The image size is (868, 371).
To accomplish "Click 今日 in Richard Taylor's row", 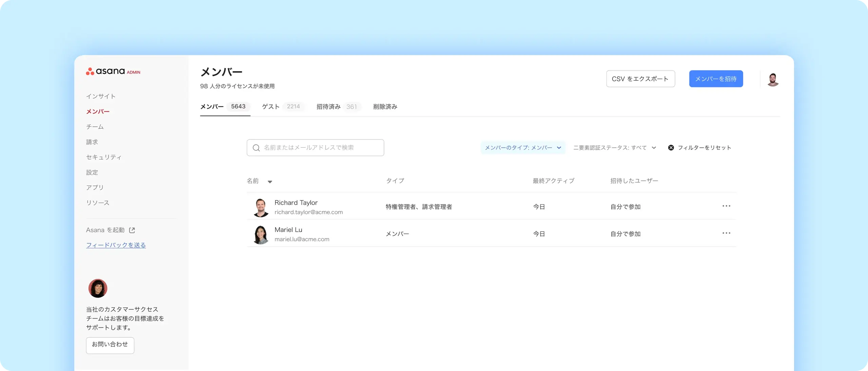I will (x=539, y=207).
